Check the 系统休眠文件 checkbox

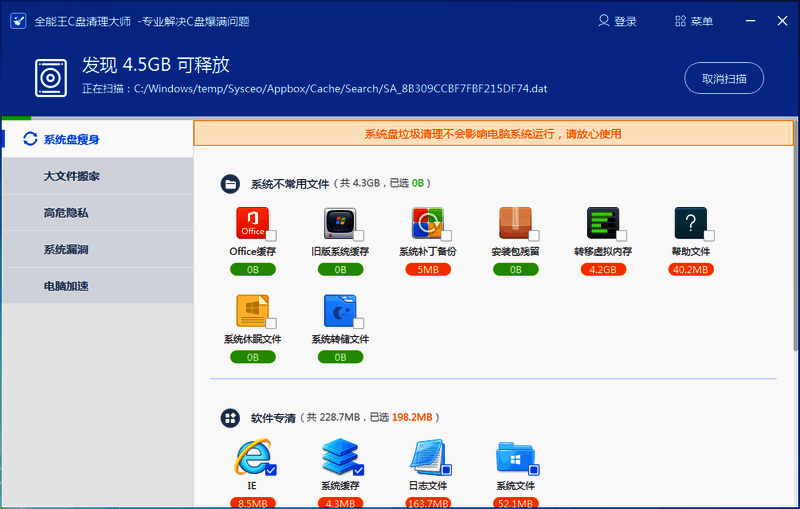(x=271, y=323)
